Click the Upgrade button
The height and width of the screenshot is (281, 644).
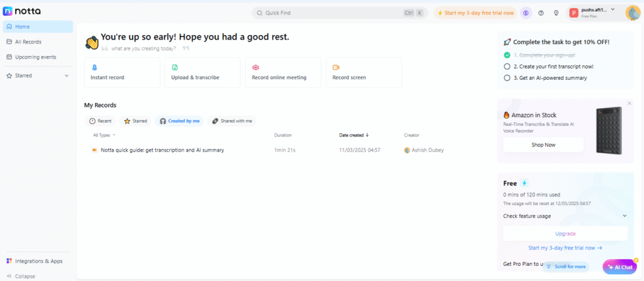(x=565, y=233)
